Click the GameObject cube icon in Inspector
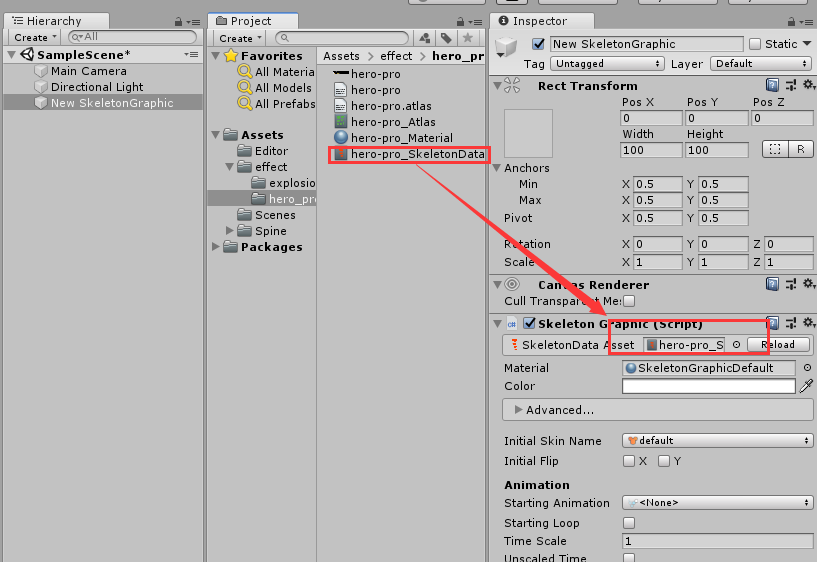This screenshot has height=562, width=817. coord(506,47)
